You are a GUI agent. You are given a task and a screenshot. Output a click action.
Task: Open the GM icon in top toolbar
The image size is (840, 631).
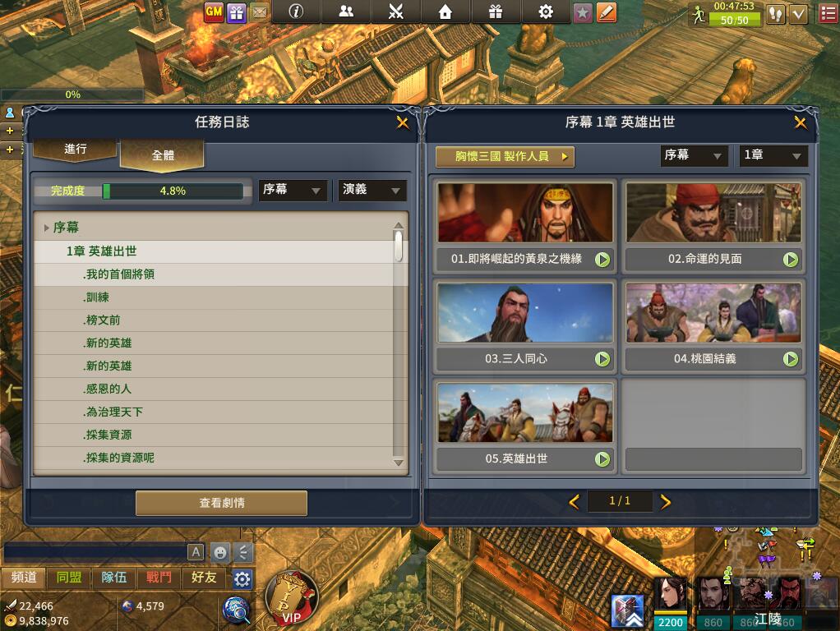tap(214, 12)
